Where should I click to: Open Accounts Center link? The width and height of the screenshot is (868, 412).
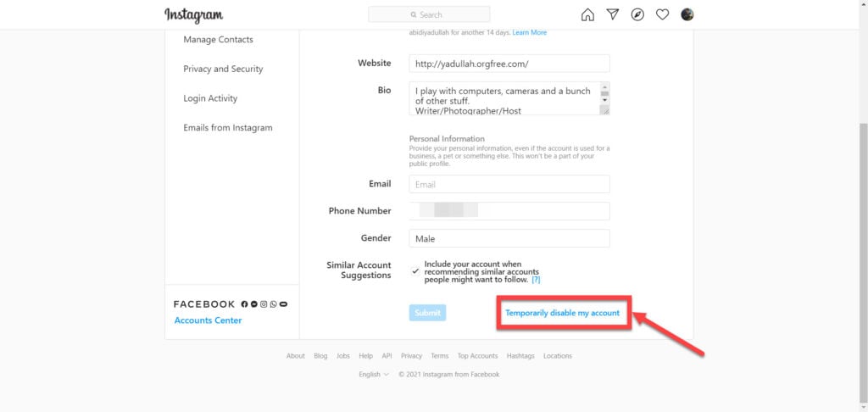click(x=209, y=320)
